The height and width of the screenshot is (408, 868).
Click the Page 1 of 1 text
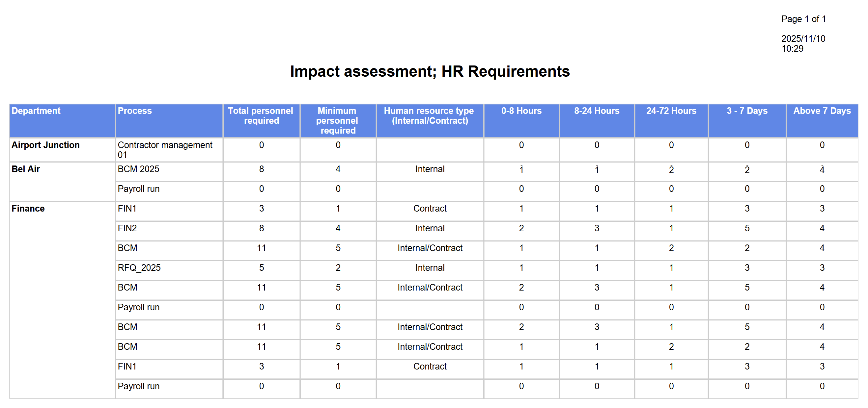pos(803,19)
